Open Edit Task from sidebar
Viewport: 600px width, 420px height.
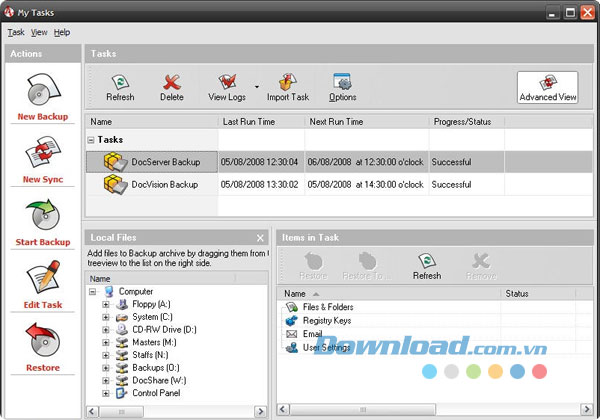pyautogui.click(x=42, y=280)
